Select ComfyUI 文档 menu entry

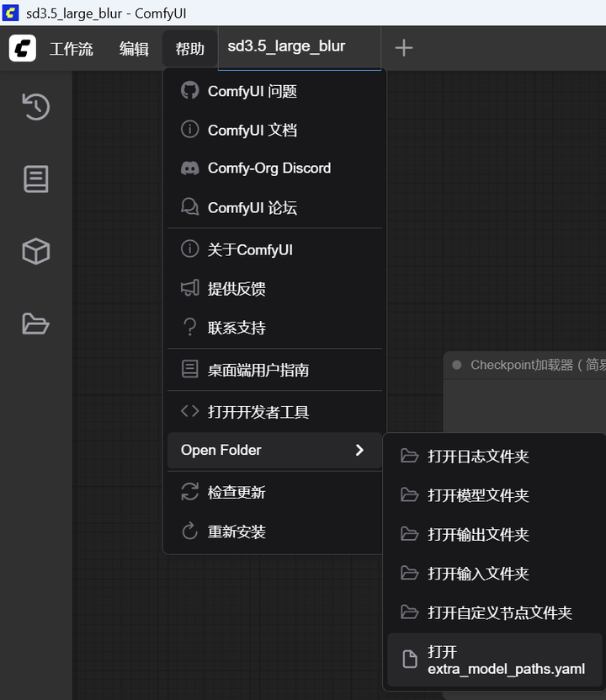[274, 130]
